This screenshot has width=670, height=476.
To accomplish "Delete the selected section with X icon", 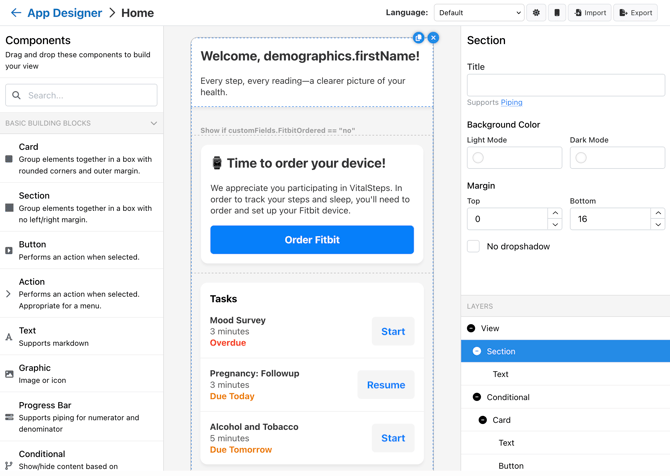I will click(x=433, y=37).
